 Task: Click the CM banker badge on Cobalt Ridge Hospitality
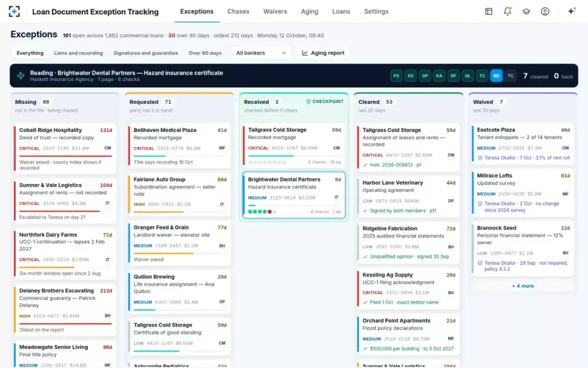pyautogui.click(x=107, y=148)
